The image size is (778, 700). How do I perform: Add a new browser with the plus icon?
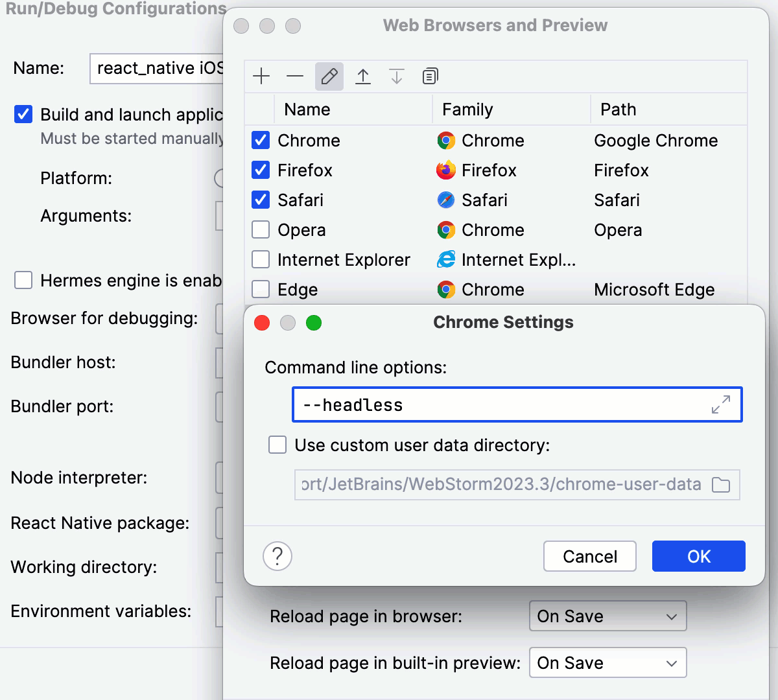[x=261, y=76]
